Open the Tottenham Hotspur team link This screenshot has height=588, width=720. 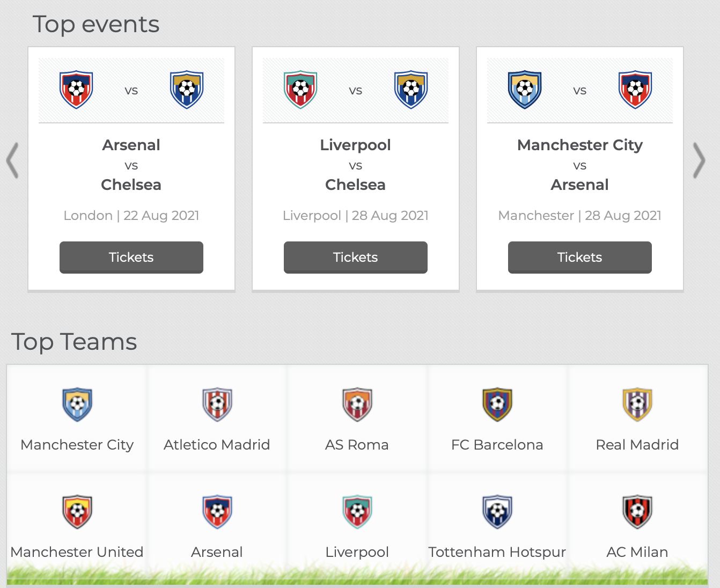point(497,552)
